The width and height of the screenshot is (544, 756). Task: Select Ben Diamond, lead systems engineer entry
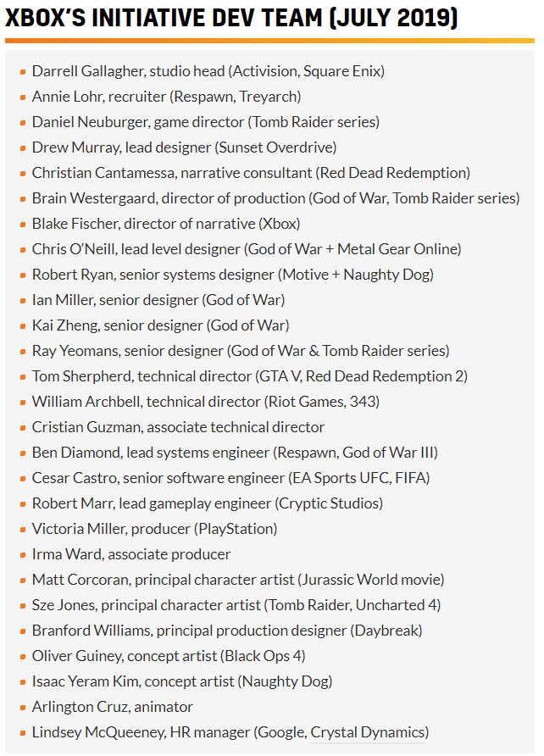pos(235,453)
